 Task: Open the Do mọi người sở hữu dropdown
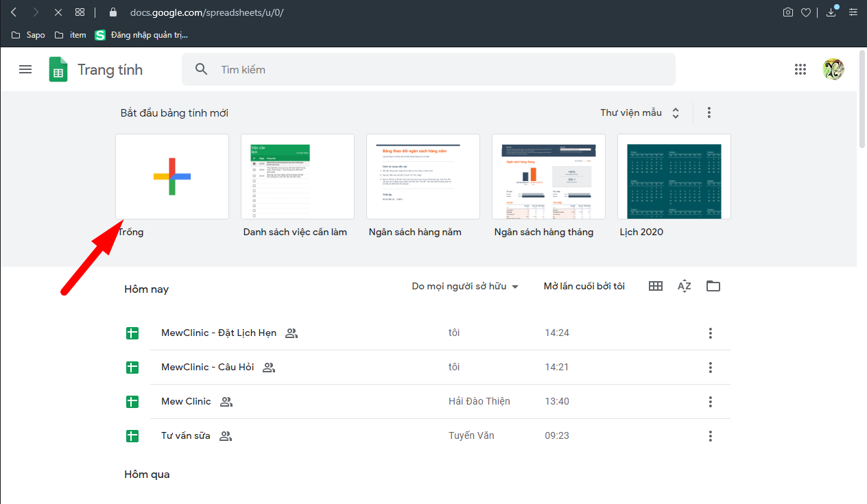point(465,286)
